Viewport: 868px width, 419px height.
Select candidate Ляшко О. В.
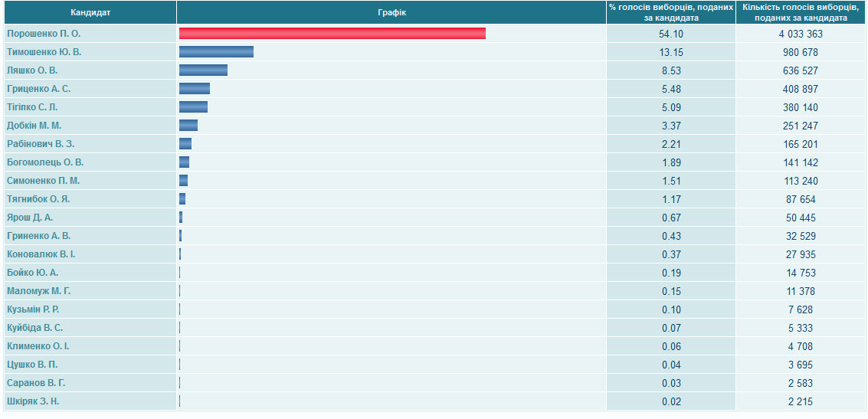[x=32, y=70]
